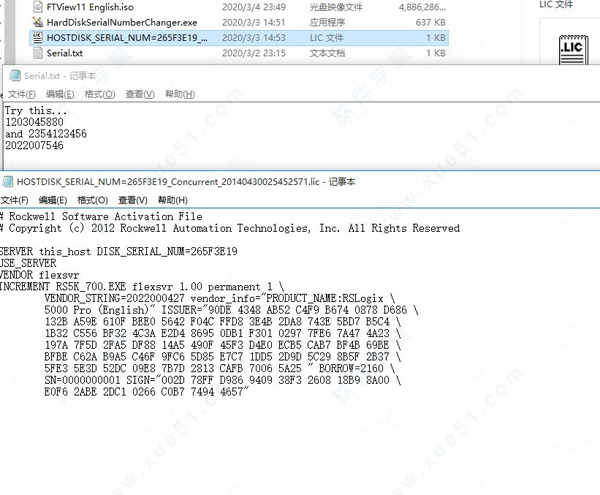Click the lic file Notepad title bar icon

pyautogui.click(x=8, y=181)
